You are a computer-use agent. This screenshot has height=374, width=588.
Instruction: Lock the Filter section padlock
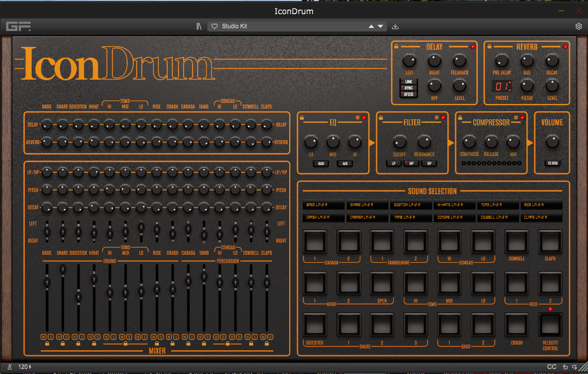[381, 118]
